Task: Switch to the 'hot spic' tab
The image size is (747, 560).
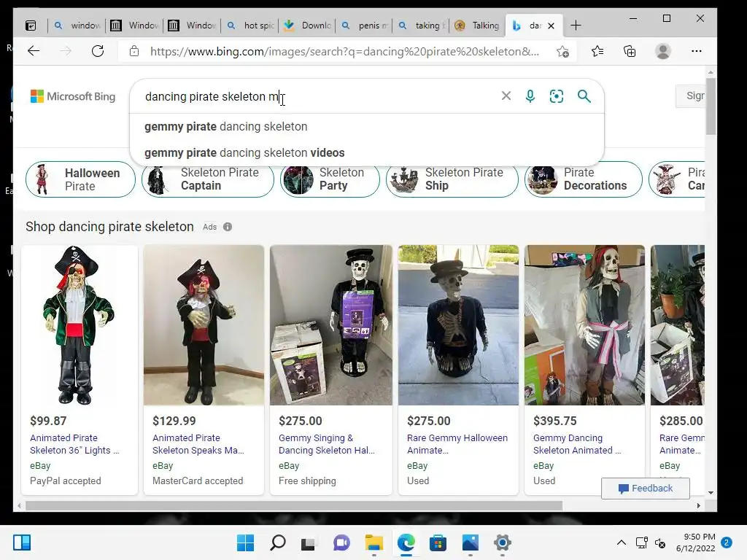Action: click(x=250, y=26)
